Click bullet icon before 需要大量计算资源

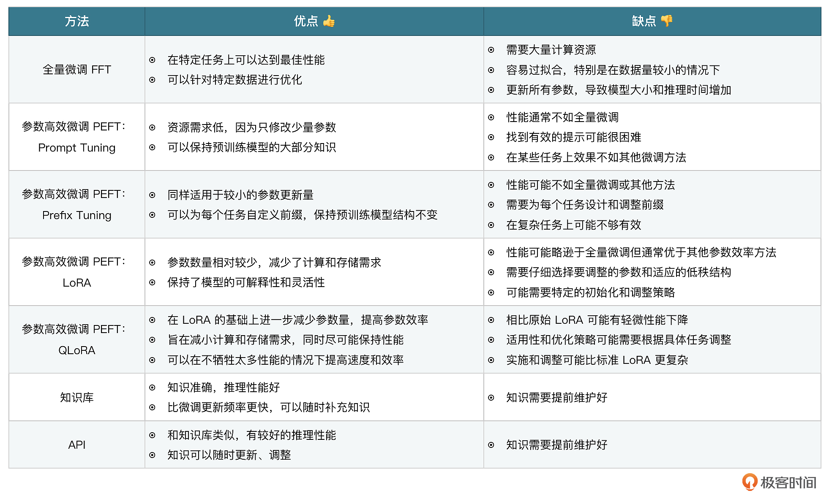491,50
